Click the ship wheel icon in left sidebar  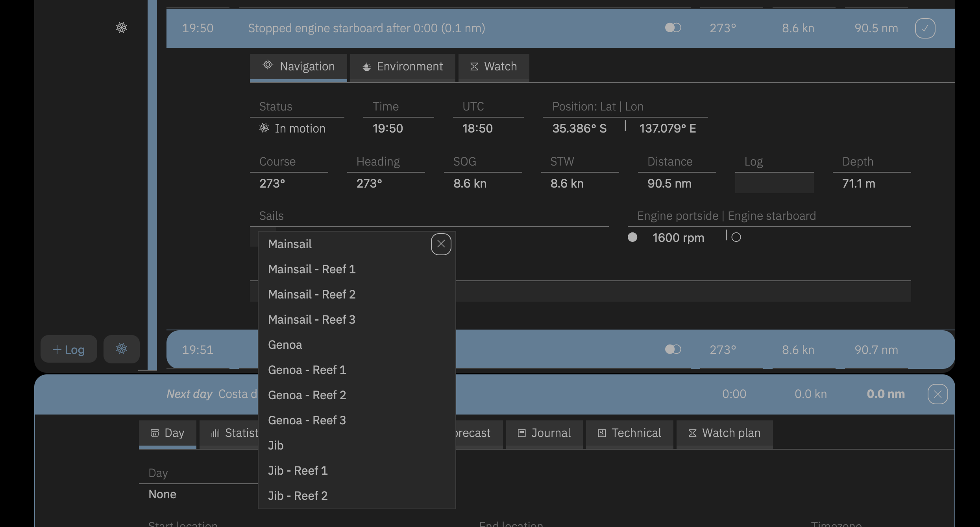pos(122,28)
